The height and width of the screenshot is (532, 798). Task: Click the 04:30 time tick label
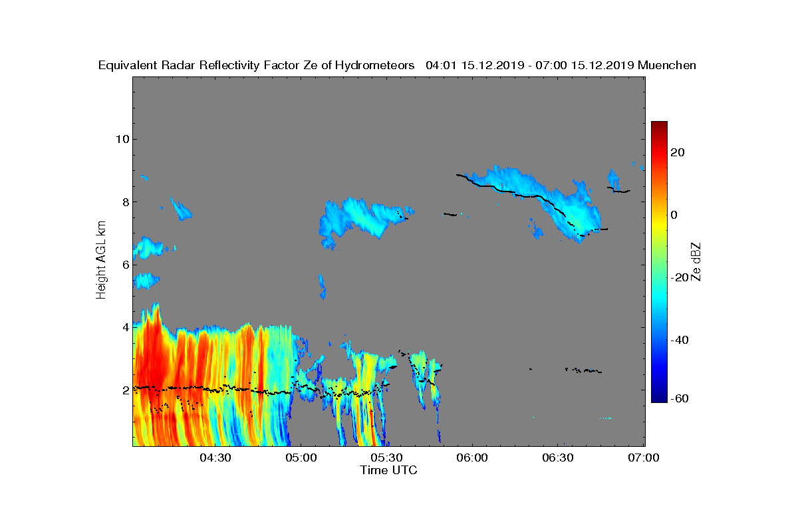click(x=215, y=458)
